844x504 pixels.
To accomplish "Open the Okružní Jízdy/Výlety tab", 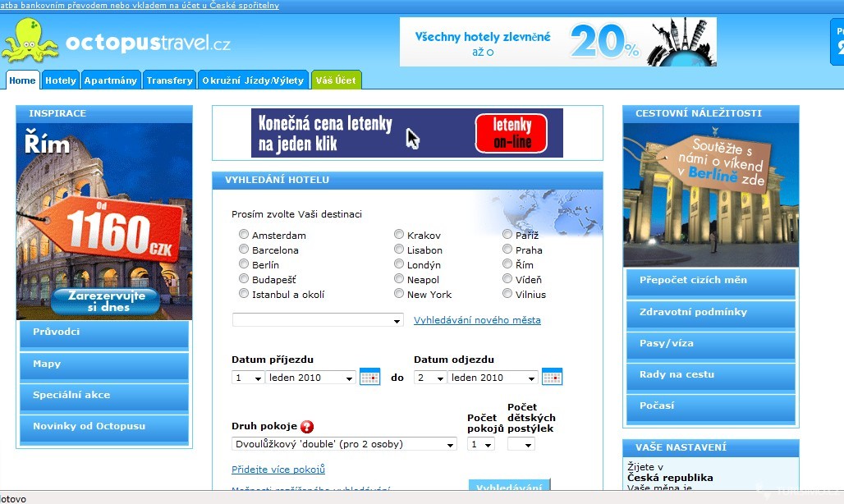I will 253,80.
